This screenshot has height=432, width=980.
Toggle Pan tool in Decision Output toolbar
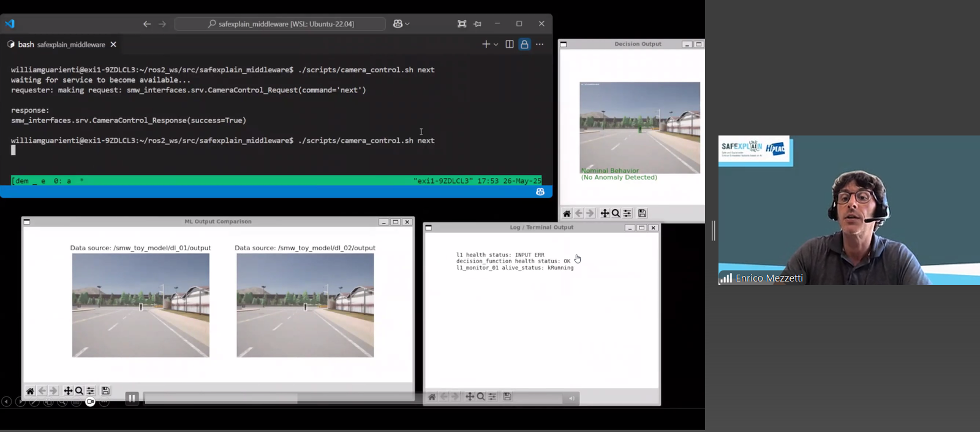(605, 214)
